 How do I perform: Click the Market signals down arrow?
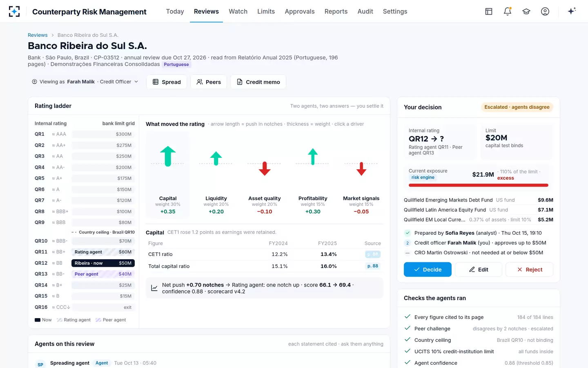(361, 168)
